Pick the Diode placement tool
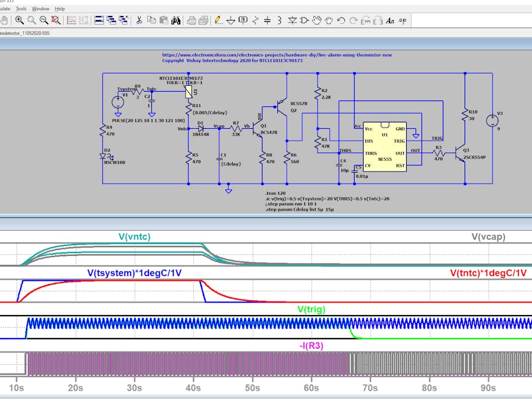532x399 pixels. (291, 20)
